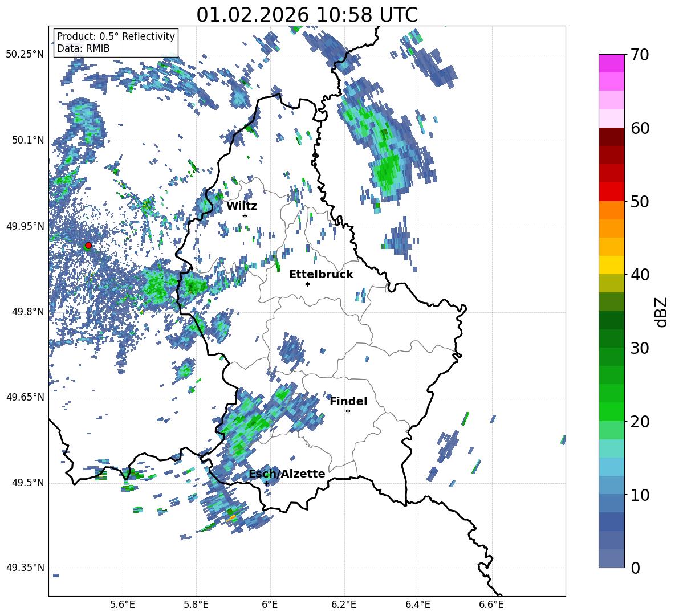The height and width of the screenshot is (616, 675).
Task: Click the Findel station cross marker
Action: pyautogui.click(x=348, y=411)
